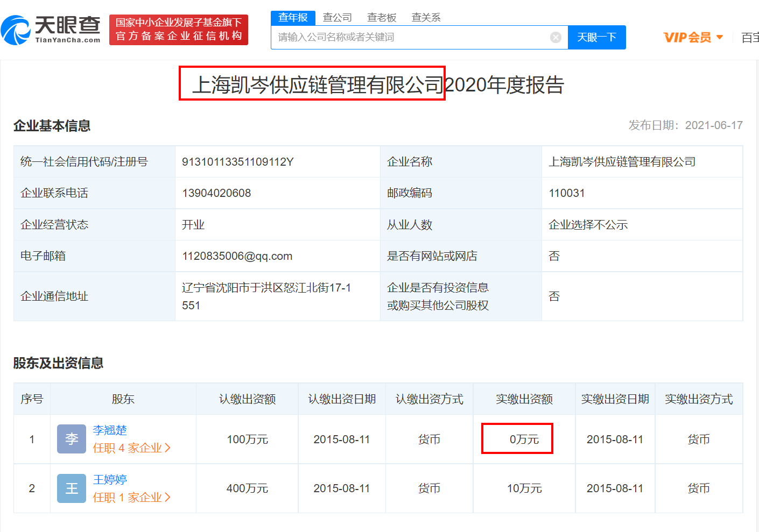Click the VIP会员 menu label
Screen dimensions: 759x532
pyautogui.click(x=687, y=37)
